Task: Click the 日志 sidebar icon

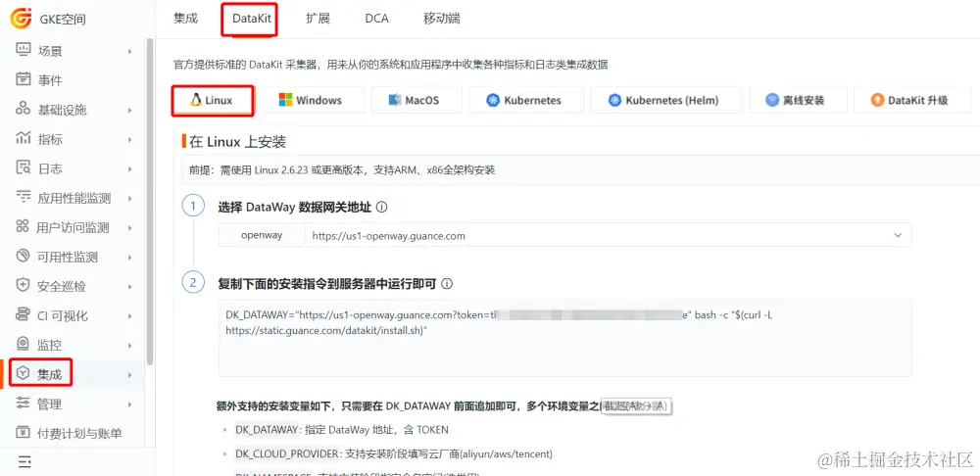Action: [x=24, y=168]
